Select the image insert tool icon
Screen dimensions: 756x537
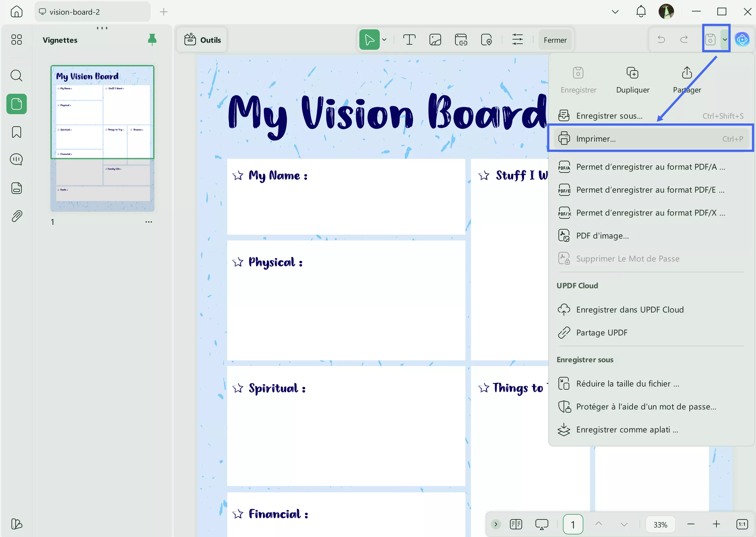[435, 40]
